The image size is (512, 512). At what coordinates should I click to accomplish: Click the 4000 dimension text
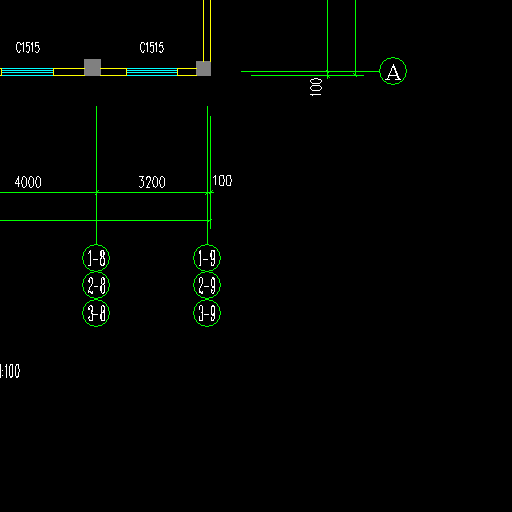pos(28,182)
